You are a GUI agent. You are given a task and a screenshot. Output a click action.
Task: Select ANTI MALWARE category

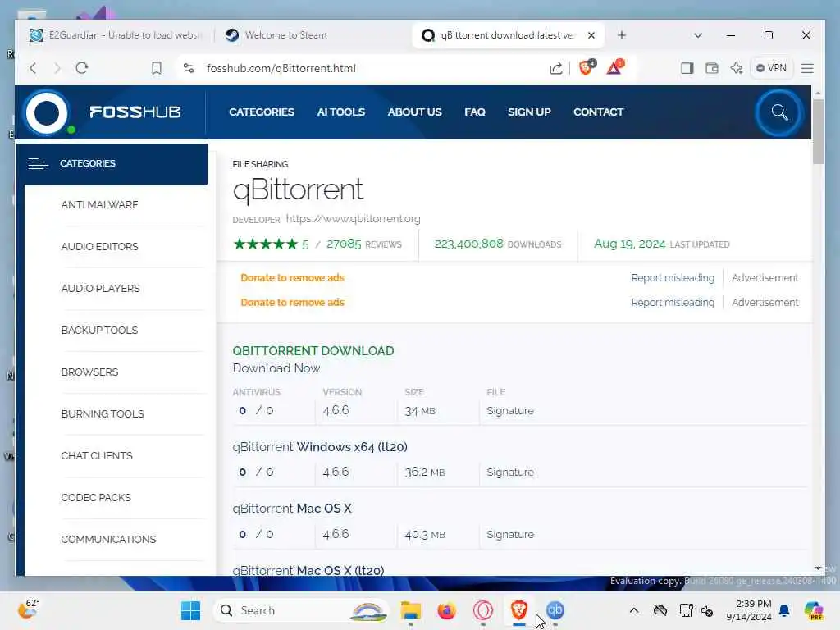point(99,204)
